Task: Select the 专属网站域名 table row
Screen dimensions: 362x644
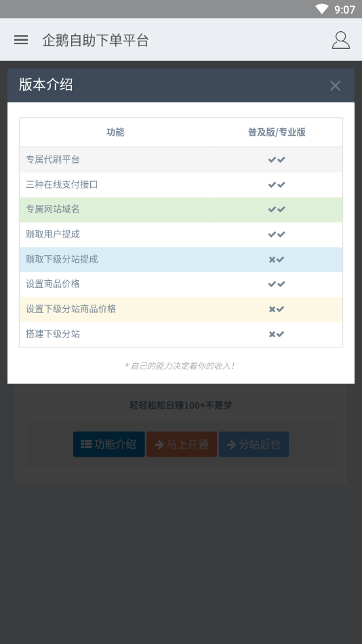Action: (x=181, y=210)
